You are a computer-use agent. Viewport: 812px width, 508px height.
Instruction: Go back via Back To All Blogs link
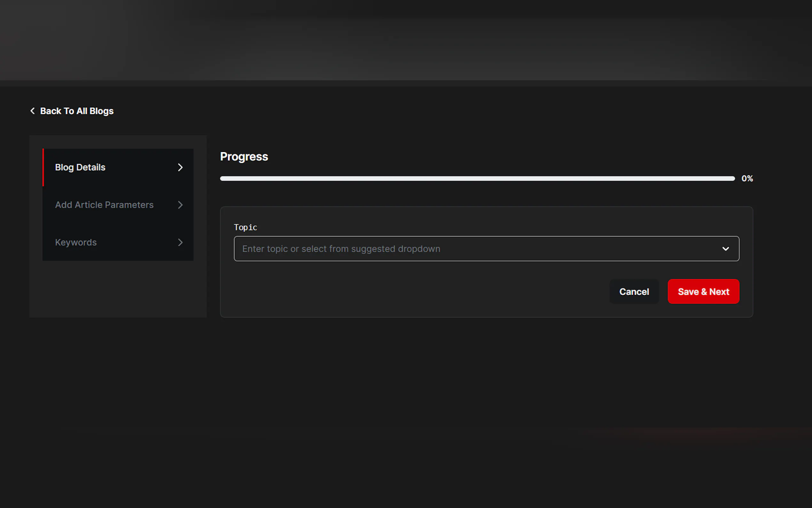(76, 111)
